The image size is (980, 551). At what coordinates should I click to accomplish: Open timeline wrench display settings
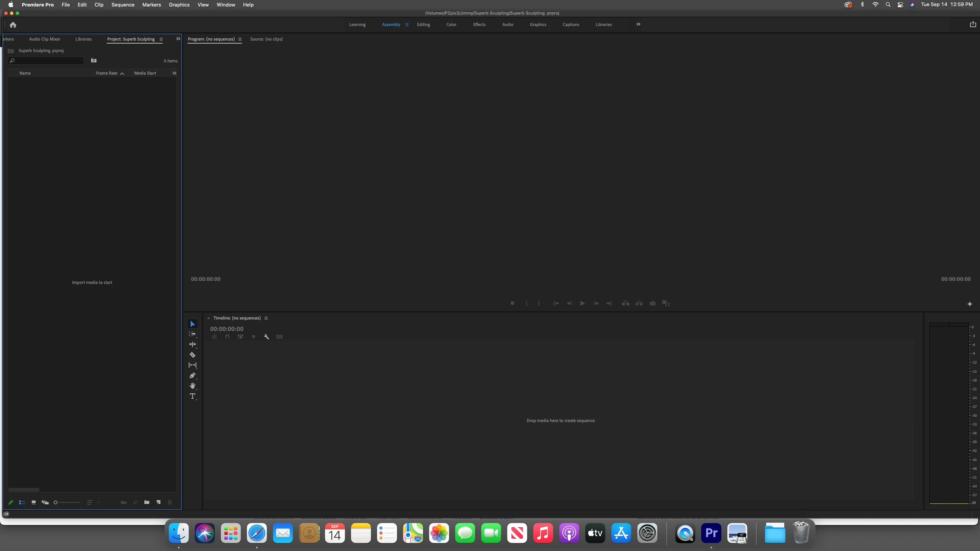coord(266,337)
